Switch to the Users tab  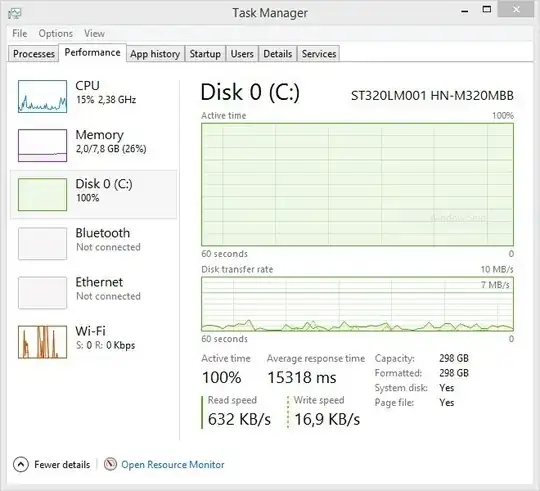(242, 54)
